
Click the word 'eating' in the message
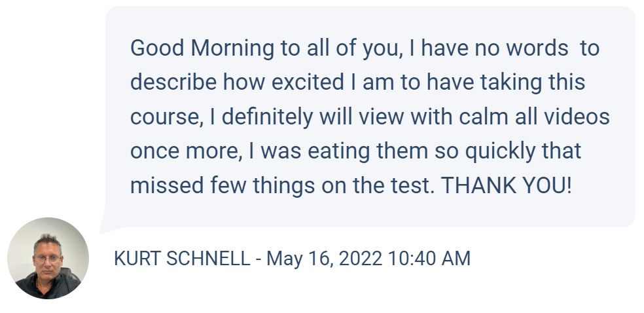(339, 151)
